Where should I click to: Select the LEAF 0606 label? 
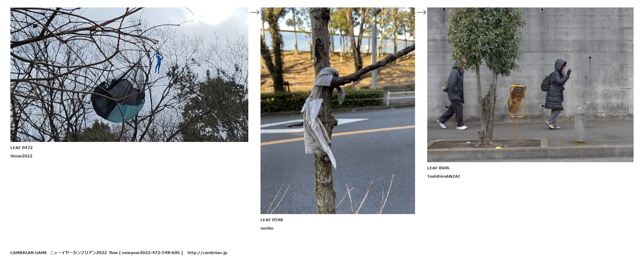pos(438,168)
